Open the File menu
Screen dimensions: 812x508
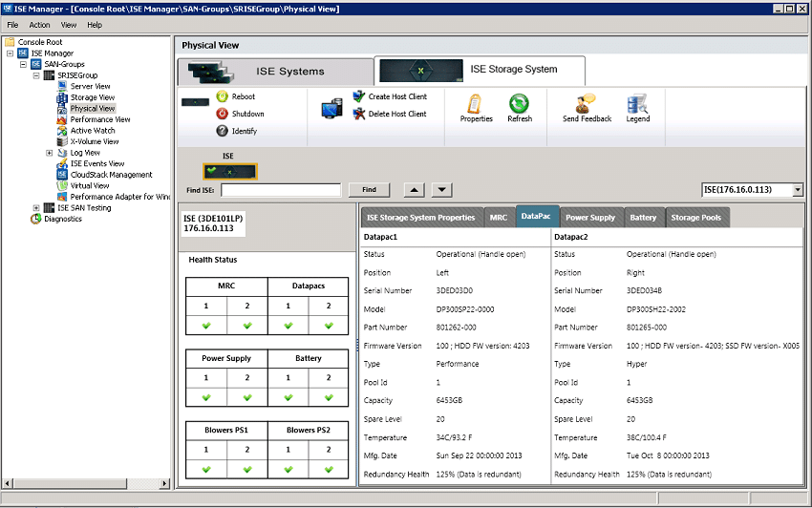click(12, 25)
